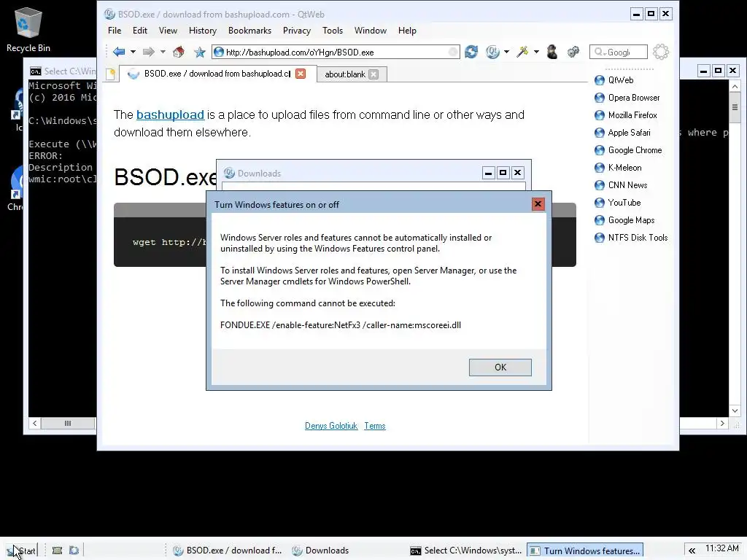Screen dimensions: 747x560
Task: Open the Tools menu
Action: (333, 31)
